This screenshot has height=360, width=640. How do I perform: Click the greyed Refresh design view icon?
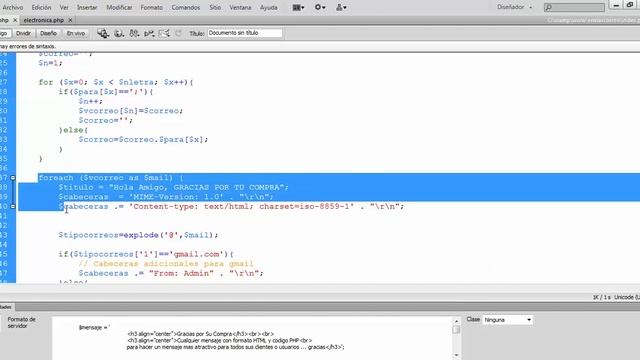pos(178,33)
